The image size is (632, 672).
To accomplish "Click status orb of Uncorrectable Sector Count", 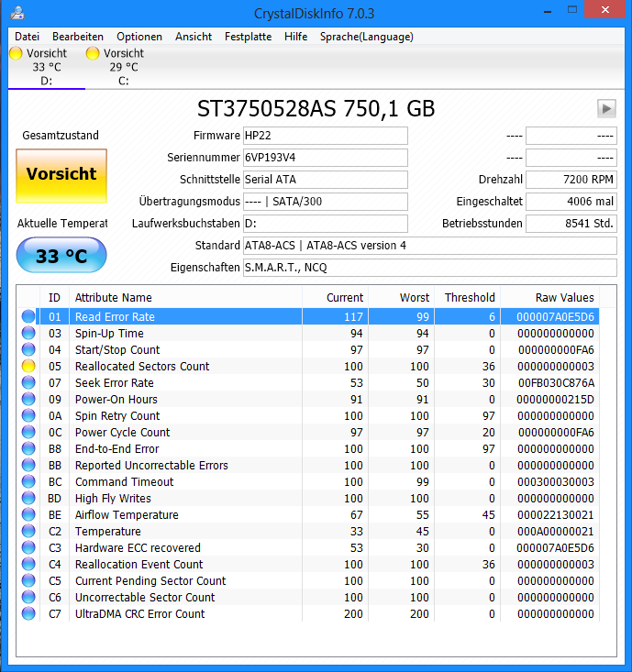I will coord(28,597).
